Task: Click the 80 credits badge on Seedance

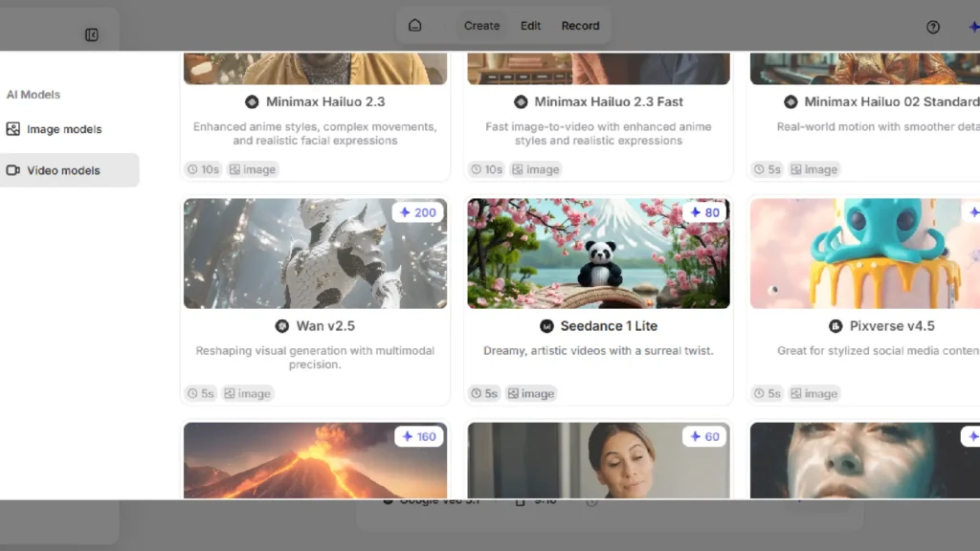Action: [x=705, y=212]
